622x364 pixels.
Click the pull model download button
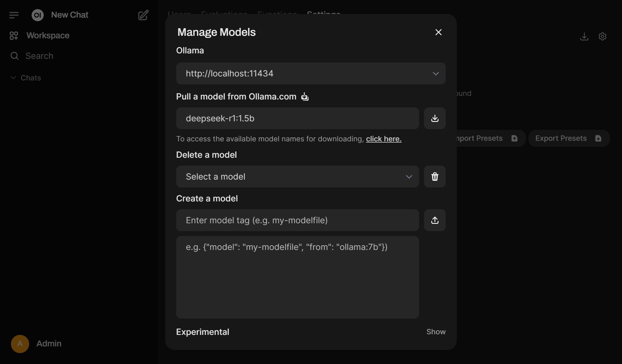pyautogui.click(x=435, y=118)
